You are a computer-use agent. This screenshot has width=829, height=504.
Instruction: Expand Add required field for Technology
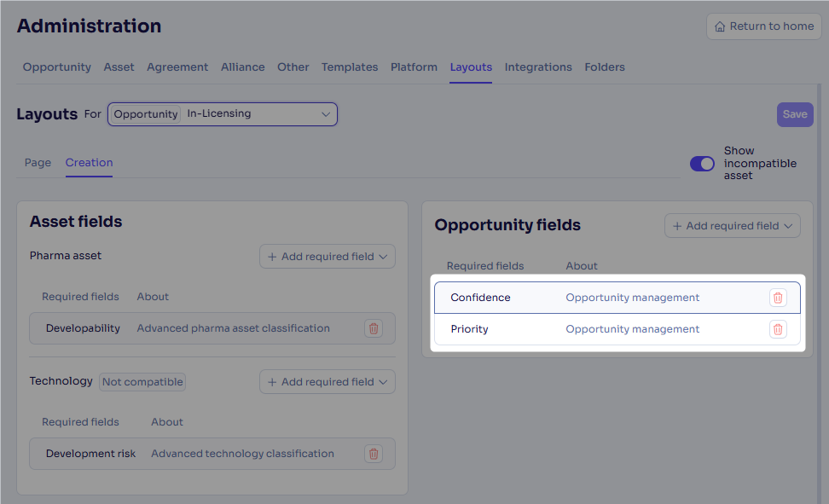[328, 382]
